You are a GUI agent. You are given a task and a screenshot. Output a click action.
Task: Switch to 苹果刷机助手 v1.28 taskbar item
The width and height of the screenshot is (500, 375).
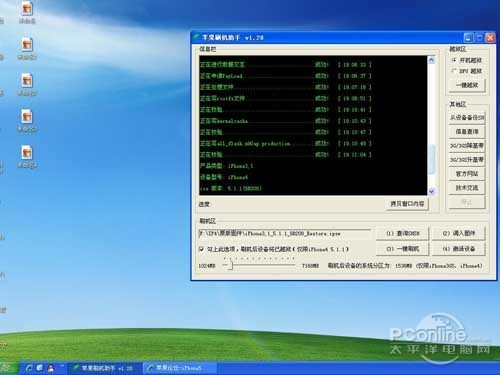104,368
